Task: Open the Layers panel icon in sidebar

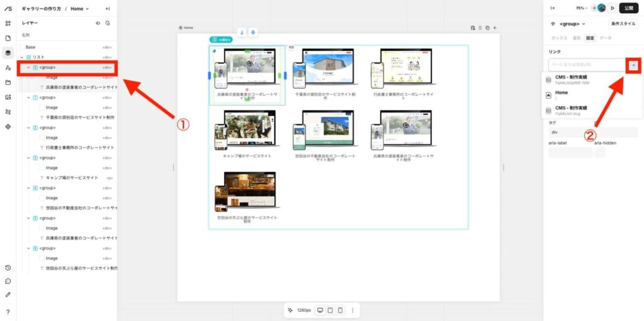Action: (8, 53)
